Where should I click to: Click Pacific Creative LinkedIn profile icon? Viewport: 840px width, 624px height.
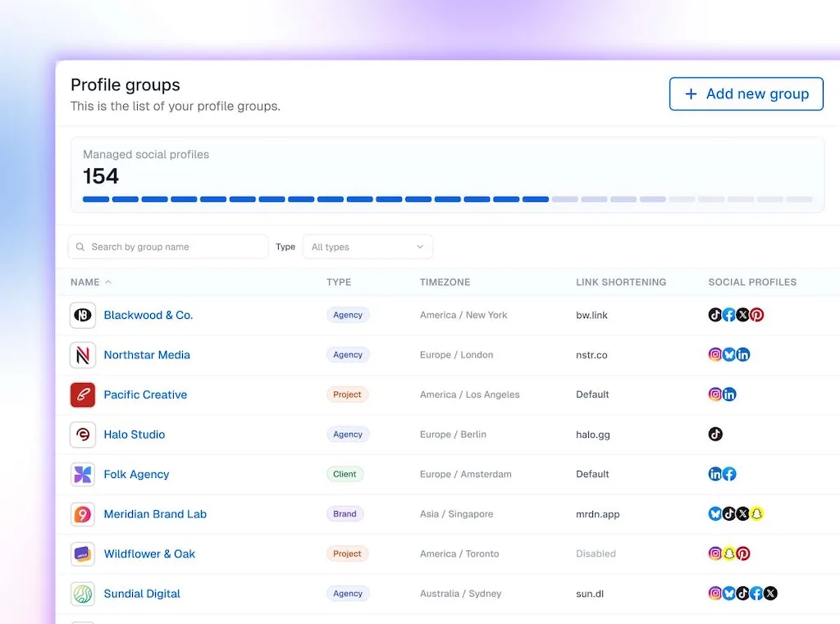[x=729, y=394]
